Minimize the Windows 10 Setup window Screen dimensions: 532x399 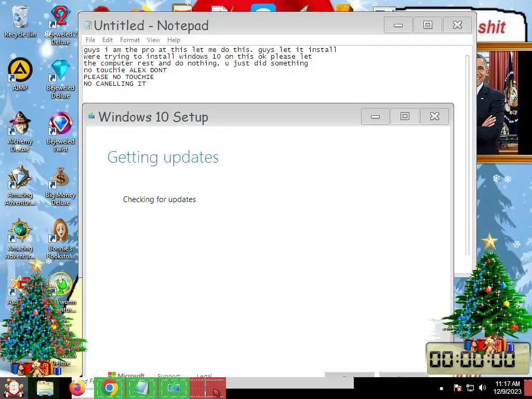pos(375,116)
